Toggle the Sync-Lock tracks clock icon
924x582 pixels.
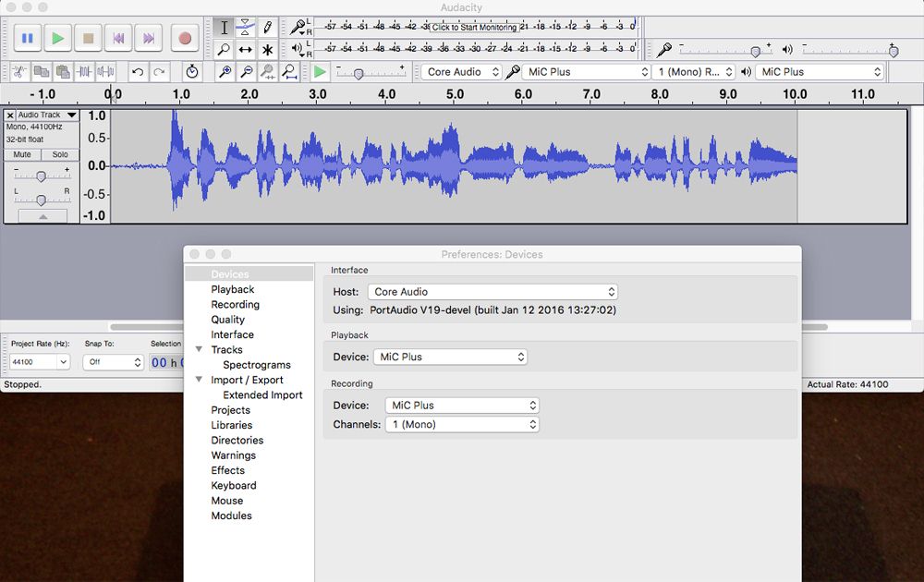pyautogui.click(x=191, y=72)
